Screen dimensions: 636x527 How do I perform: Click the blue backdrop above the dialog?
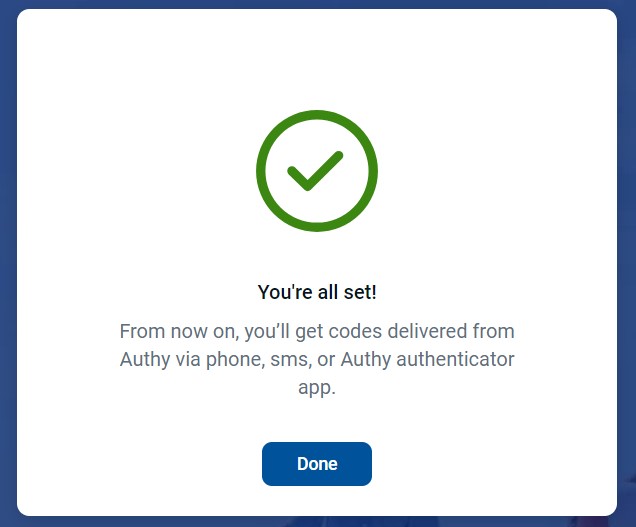pyautogui.click(x=317, y=4)
